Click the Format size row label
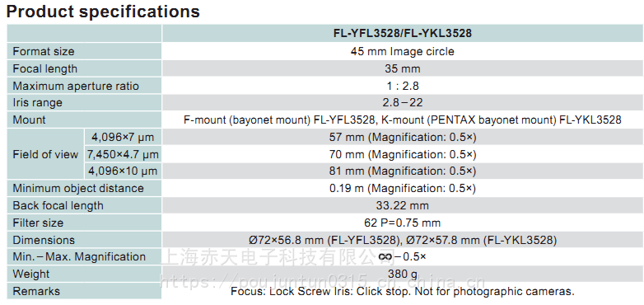 point(44,51)
